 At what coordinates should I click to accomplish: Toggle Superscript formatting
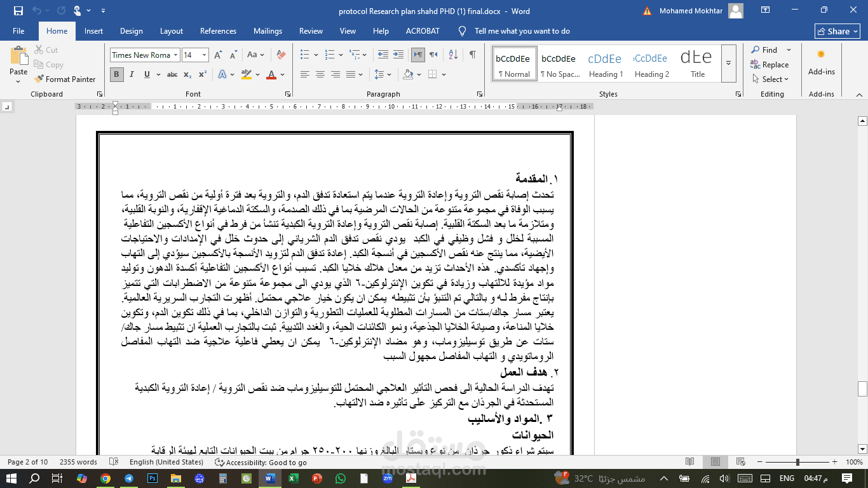coord(203,74)
